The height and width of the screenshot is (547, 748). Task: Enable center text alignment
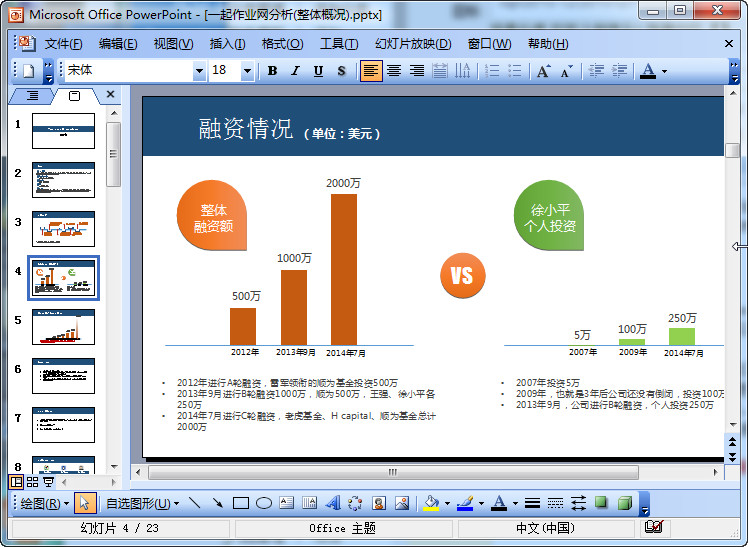click(x=394, y=71)
